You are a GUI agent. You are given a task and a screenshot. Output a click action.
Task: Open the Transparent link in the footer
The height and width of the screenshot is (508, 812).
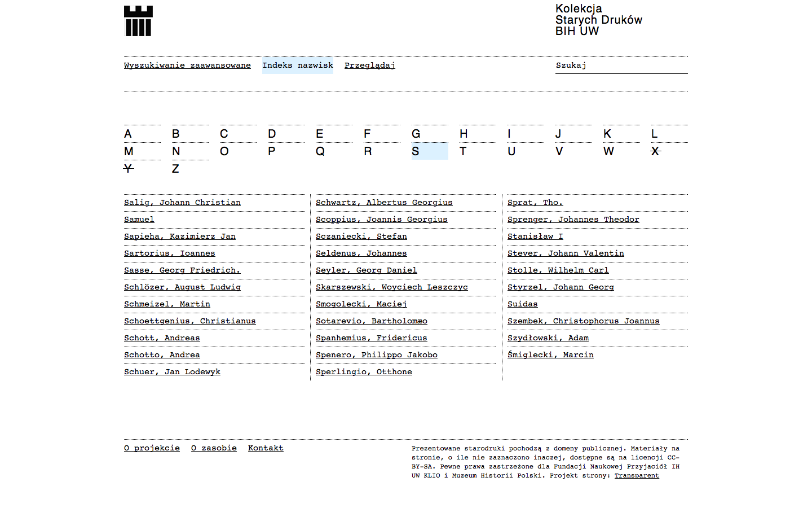click(x=637, y=475)
